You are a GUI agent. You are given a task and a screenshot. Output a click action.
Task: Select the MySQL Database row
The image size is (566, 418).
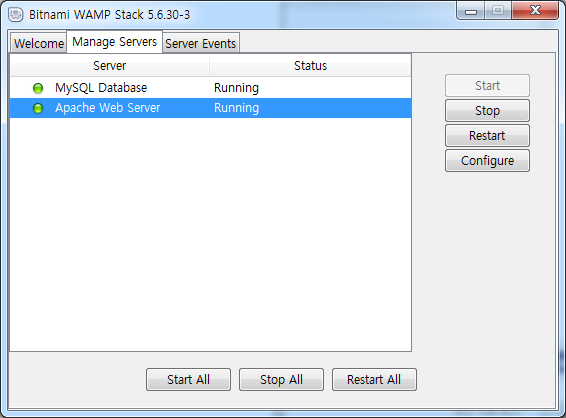tap(210, 88)
